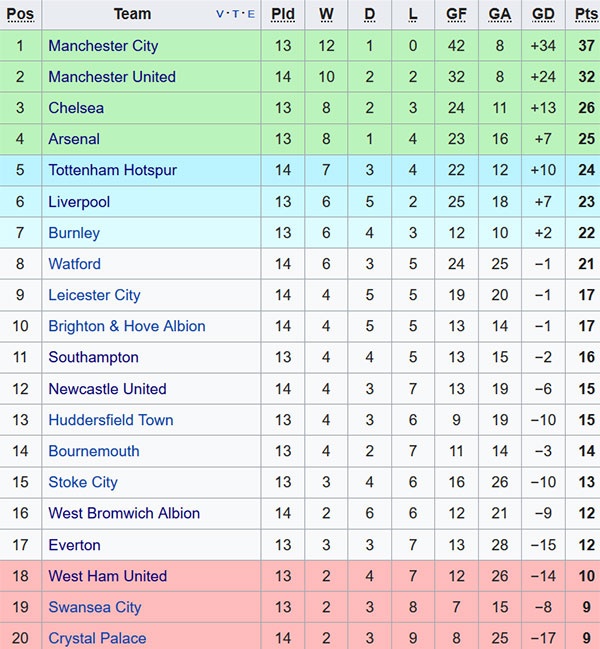
Task: Open Tottenham Hotspur team link
Action: point(112,170)
